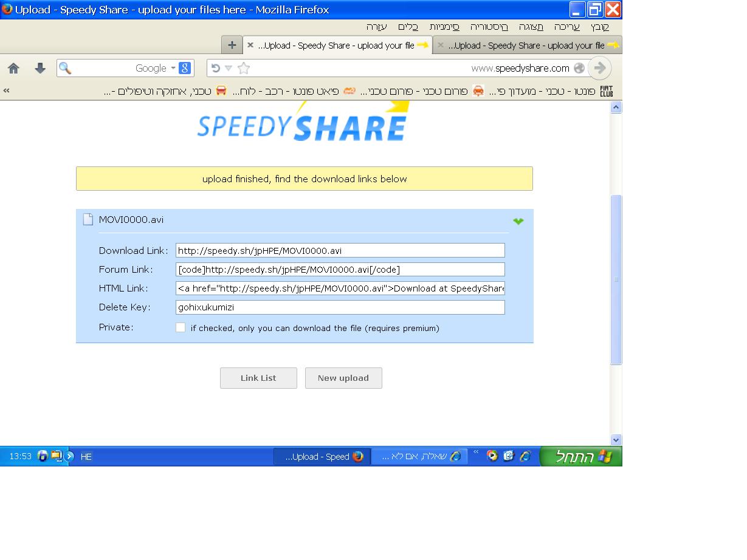Enable the Private checkbox
Screen dimensions: 747x560
(181, 327)
